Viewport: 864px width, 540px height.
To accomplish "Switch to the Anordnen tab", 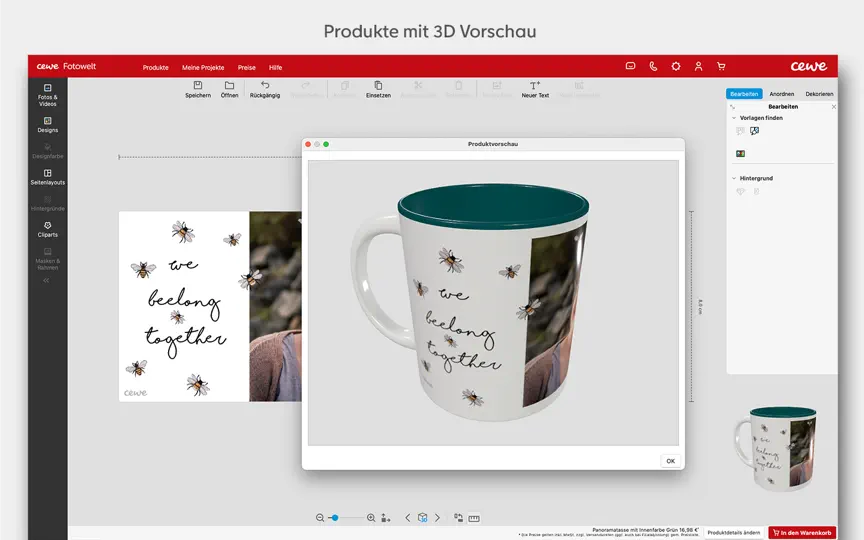I will point(781,94).
